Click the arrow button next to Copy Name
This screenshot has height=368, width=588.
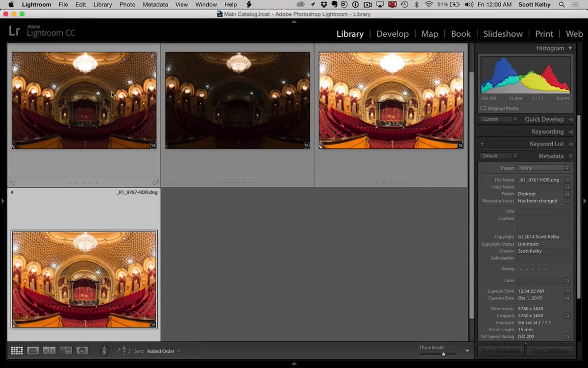point(567,187)
